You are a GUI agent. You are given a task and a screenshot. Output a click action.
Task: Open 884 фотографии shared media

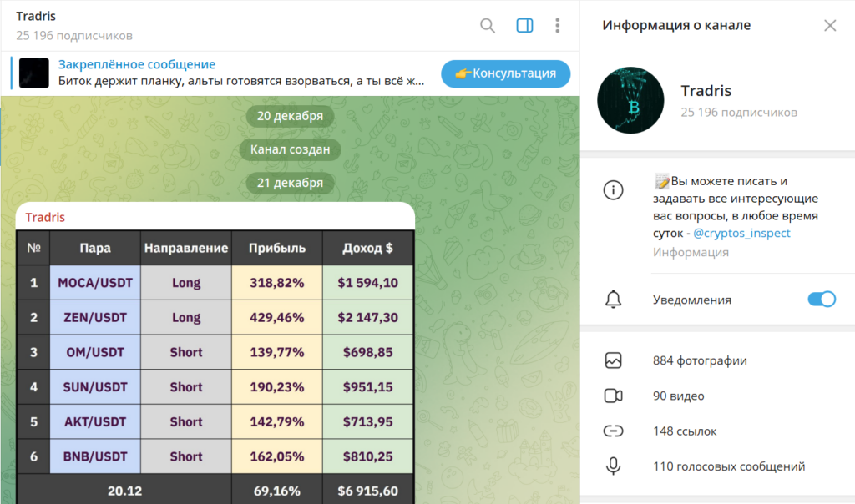point(700,360)
